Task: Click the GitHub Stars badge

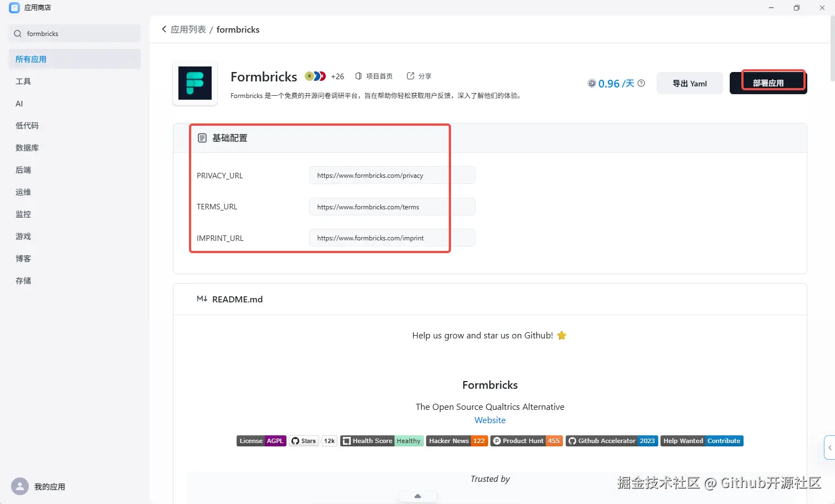Action: point(304,441)
